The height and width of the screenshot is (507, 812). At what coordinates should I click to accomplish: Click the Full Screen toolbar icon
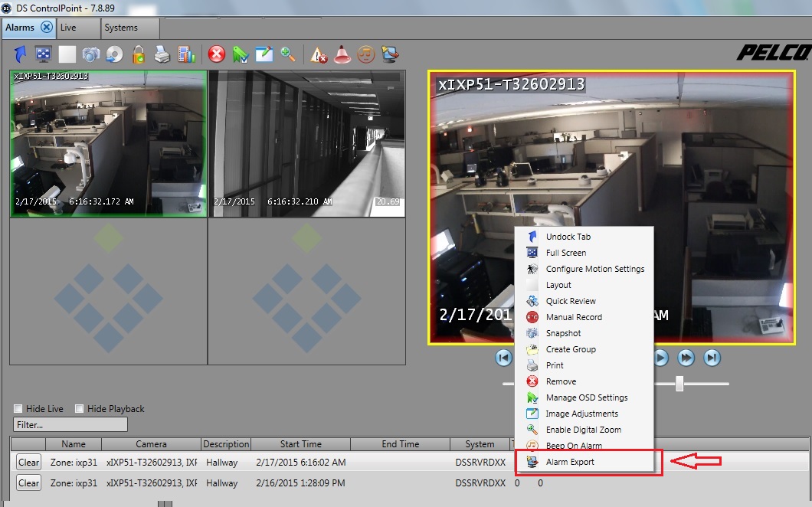pyautogui.click(x=44, y=54)
